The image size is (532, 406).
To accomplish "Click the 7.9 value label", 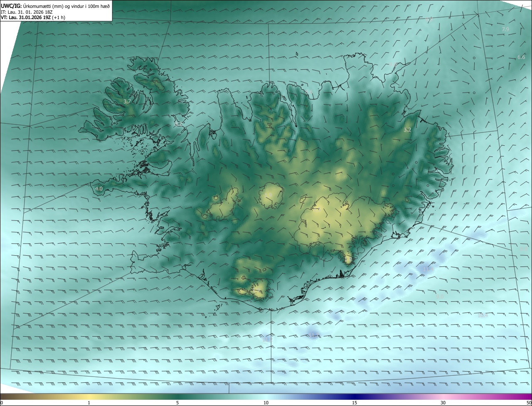I will click(x=505, y=29).
